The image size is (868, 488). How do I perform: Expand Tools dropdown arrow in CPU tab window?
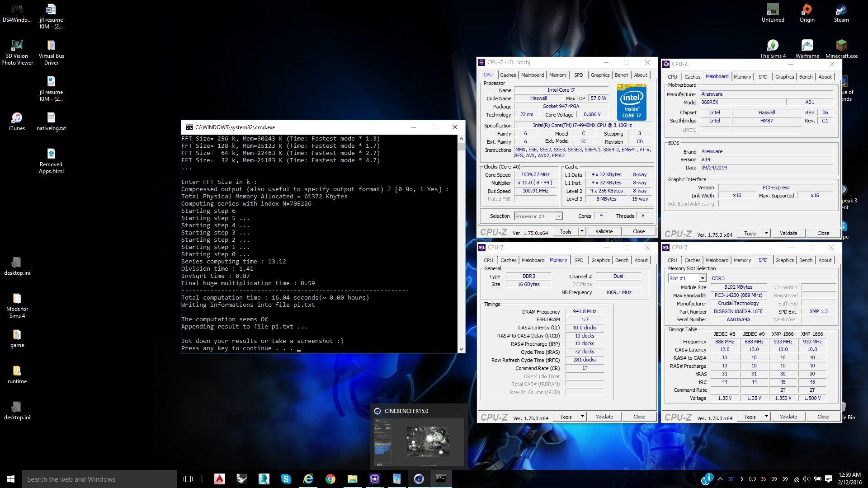tap(582, 231)
